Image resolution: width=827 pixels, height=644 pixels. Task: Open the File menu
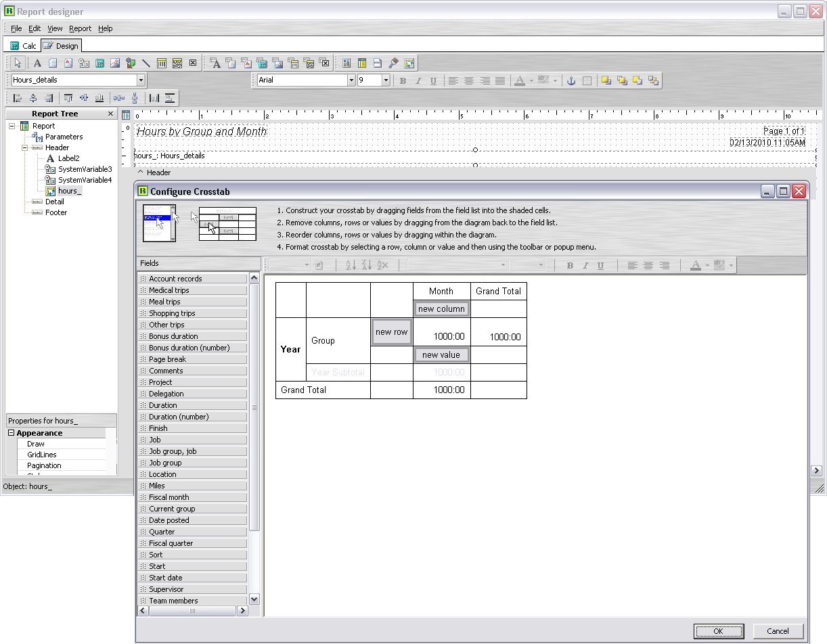coord(16,28)
